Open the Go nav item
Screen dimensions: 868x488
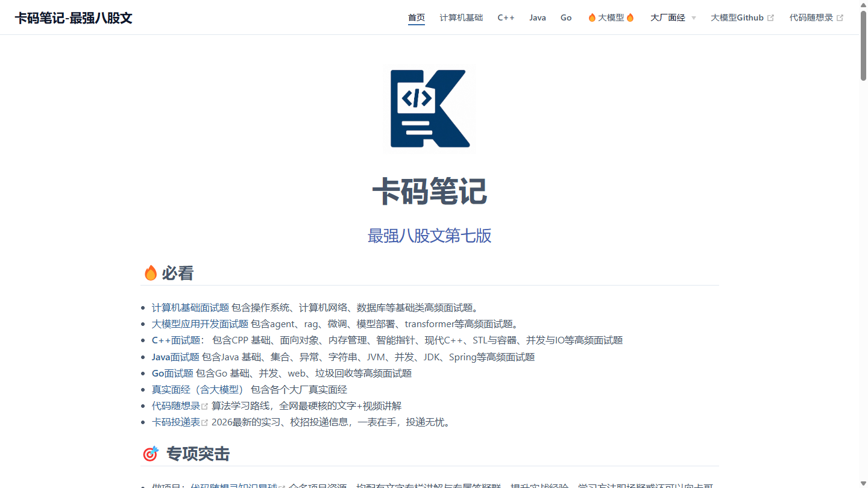pos(566,17)
